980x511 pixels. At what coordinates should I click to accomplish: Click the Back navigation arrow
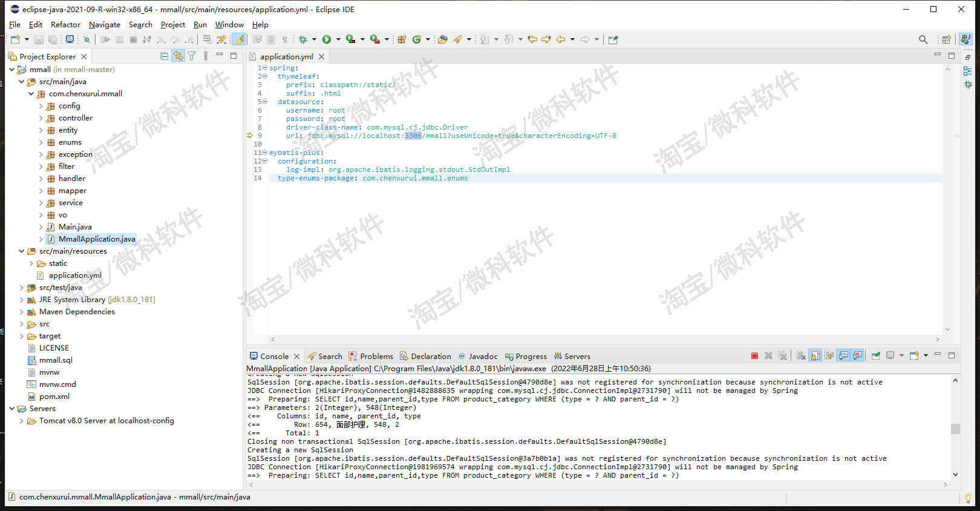pos(561,39)
